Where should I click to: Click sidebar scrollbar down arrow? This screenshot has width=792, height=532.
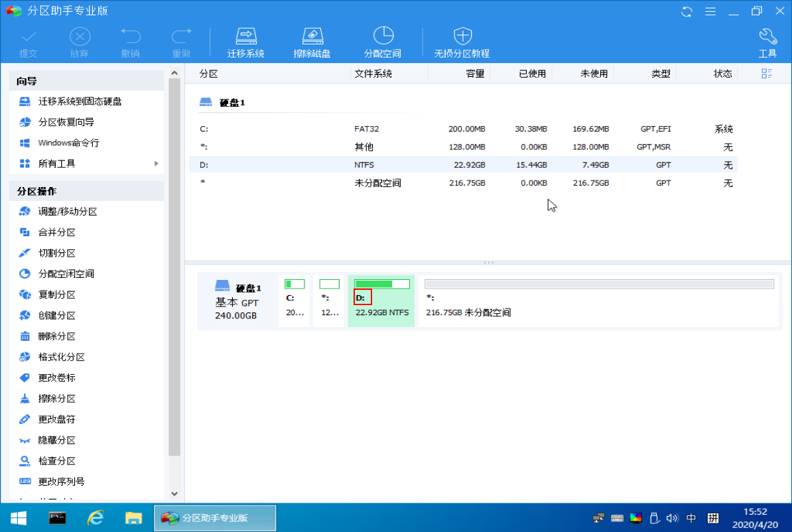tap(174, 494)
